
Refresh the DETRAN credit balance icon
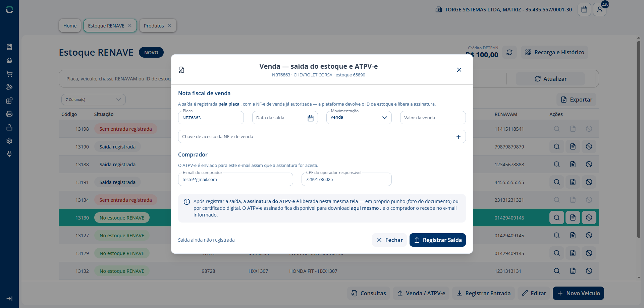coord(509,52)
